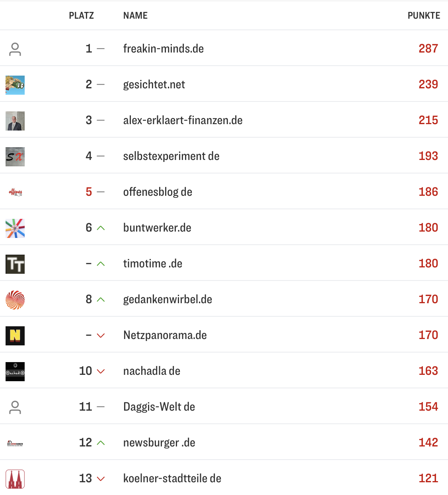Click the user placeholder avatar beside freakin-minds.de
The width and height of the screenshot is (448, 495).
point(15,49)
